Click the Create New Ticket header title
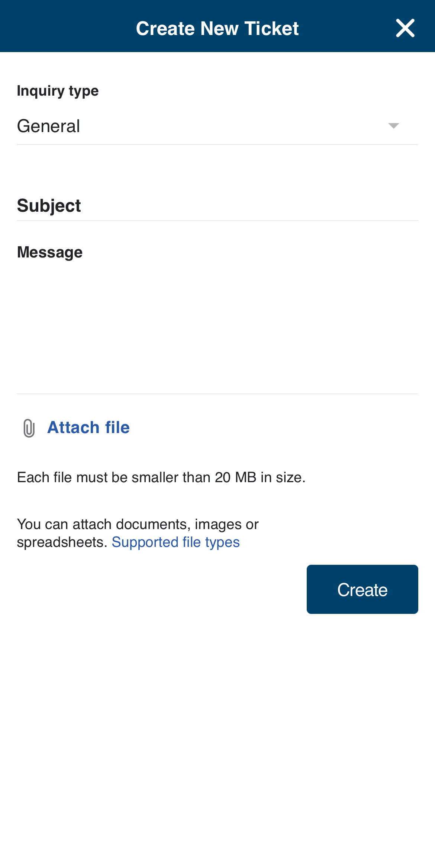The width and height of the screenshot is (435, 868). [x=217, y=28]
